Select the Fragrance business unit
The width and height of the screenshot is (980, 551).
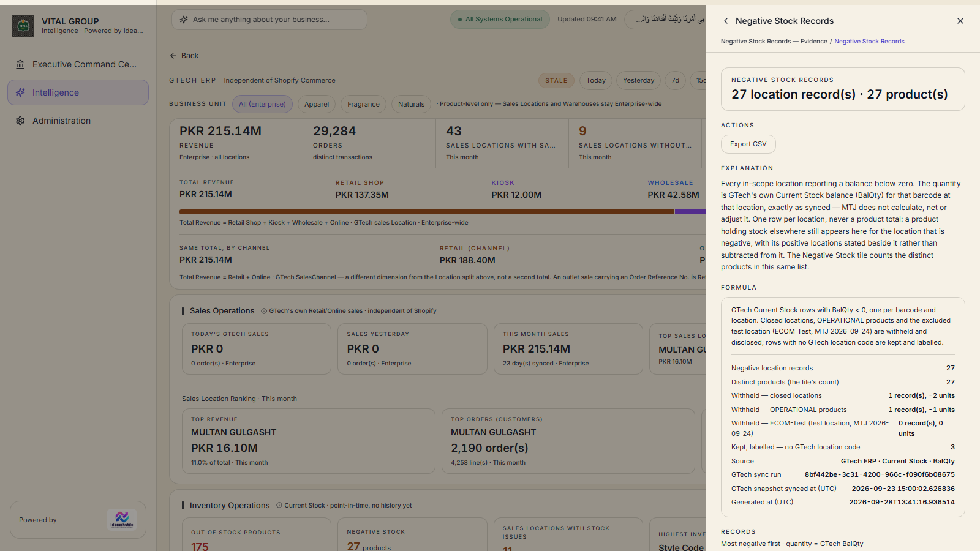point(363,104)
